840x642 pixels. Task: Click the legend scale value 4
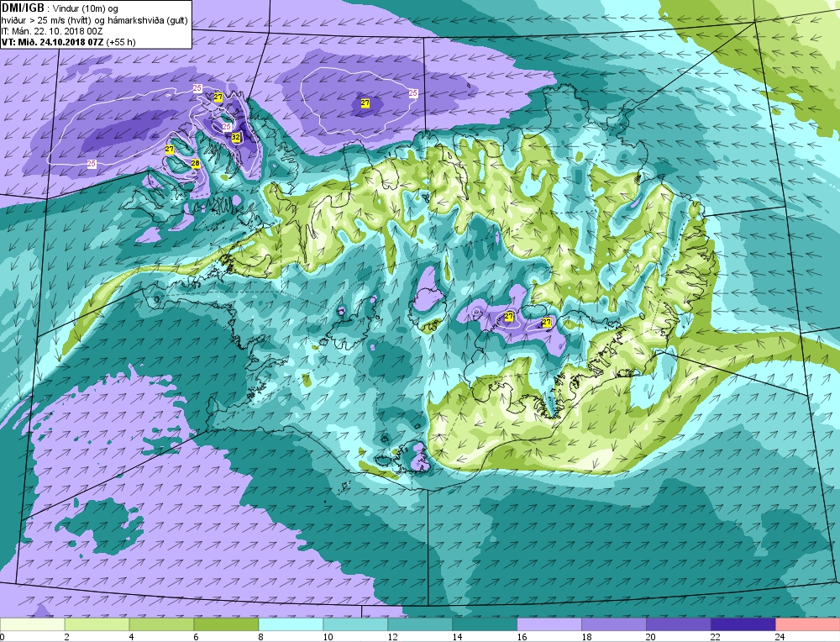click(132, 637)
